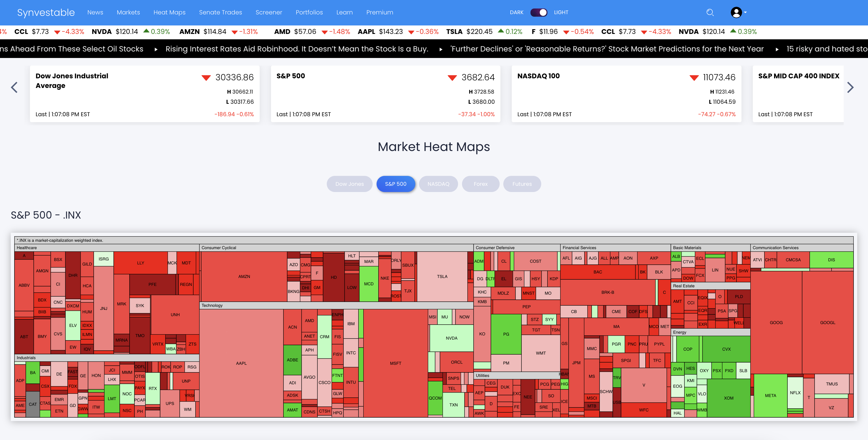Image resolution: width=868 pixels, height=440 pixels.
Task: Click the Energy sector header
Action: pos(711,332)
